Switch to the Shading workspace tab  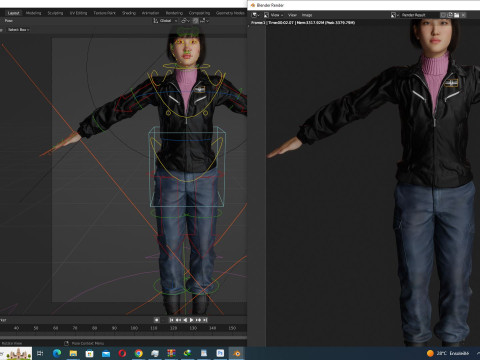(x=129, y=13)
